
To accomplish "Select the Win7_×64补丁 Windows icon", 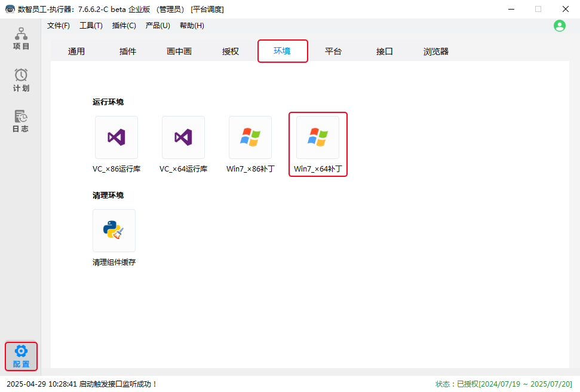I will [x=318, y=137].
